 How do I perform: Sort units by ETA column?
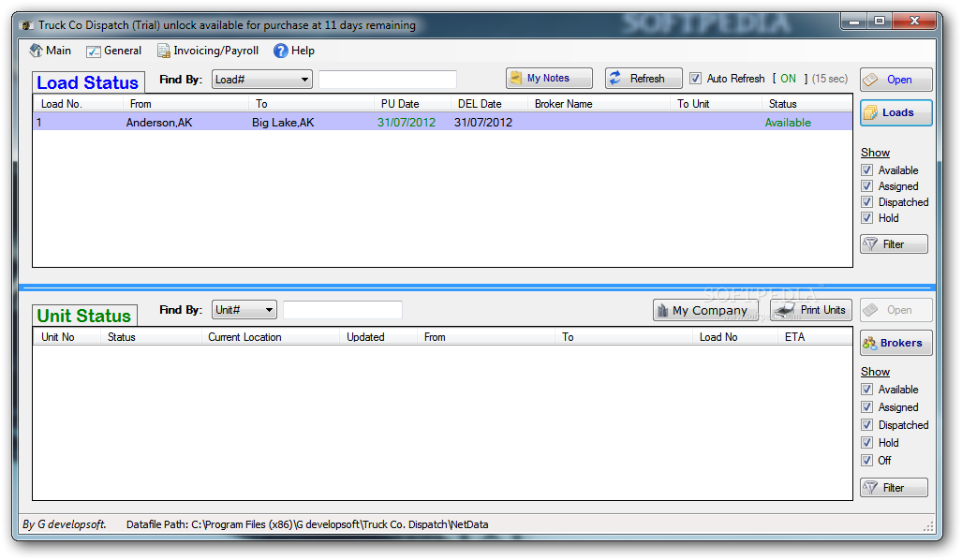coord(815,337)
